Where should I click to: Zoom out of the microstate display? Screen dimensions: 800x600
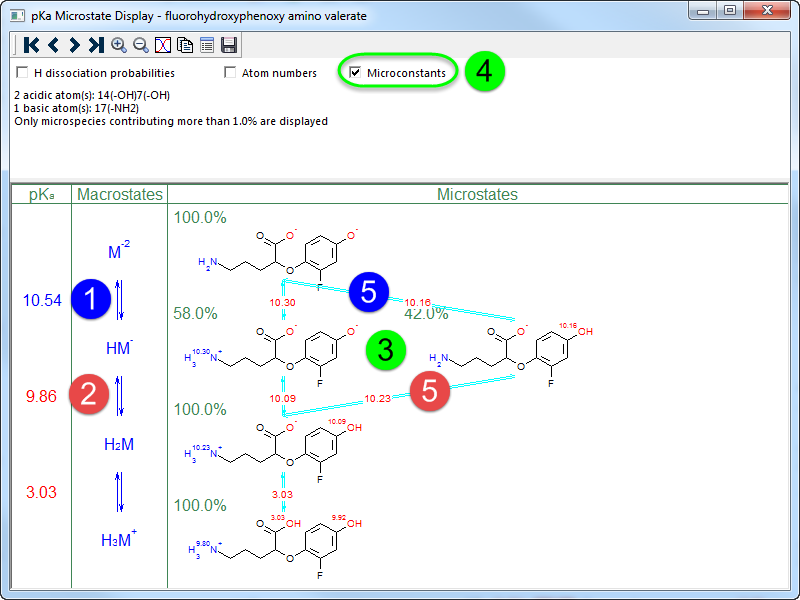coord(141,45)
